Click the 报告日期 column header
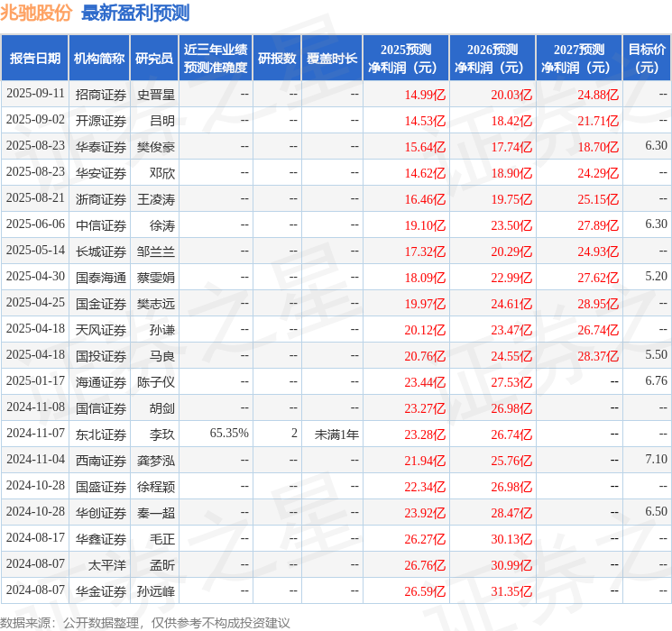 [x=34, y=59]
